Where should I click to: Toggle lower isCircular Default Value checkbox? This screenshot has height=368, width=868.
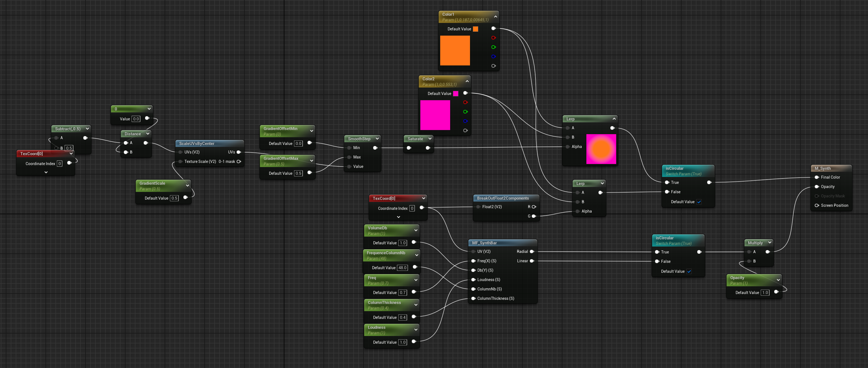pyautogui.click(x=689, y=272)
